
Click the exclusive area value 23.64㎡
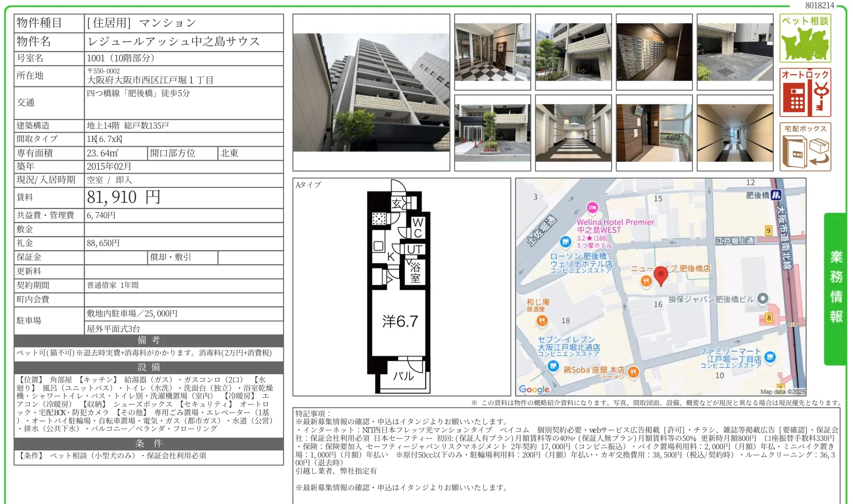tap(102, 153)
